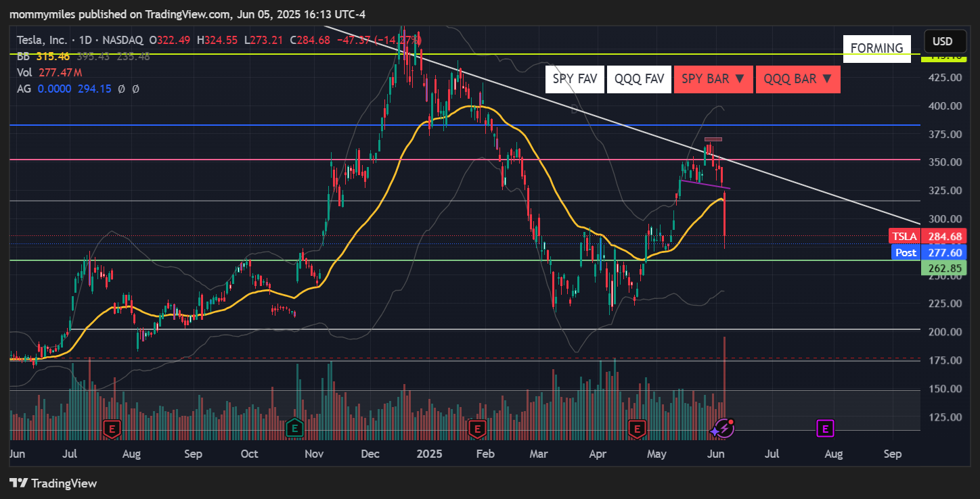The width and height of the screenshot is (980, 499).
Task: Open the SPY BAR dropdown
Action: (x=713, y=79)
